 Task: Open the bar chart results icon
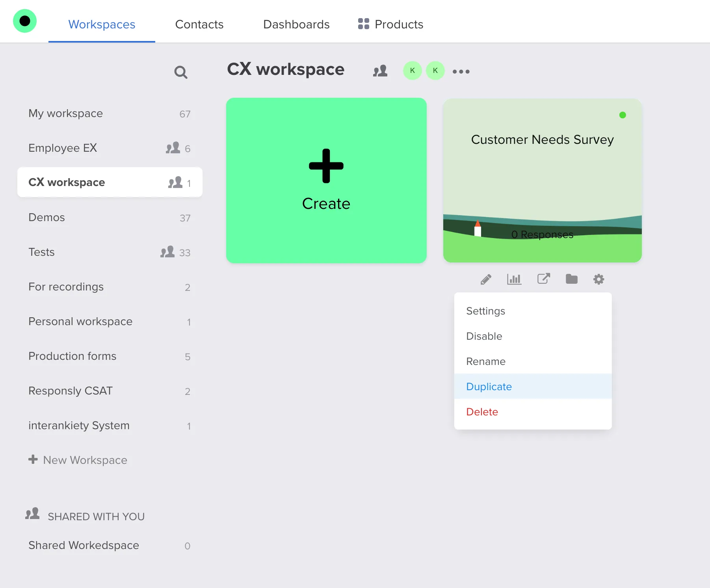coord(514,279)
